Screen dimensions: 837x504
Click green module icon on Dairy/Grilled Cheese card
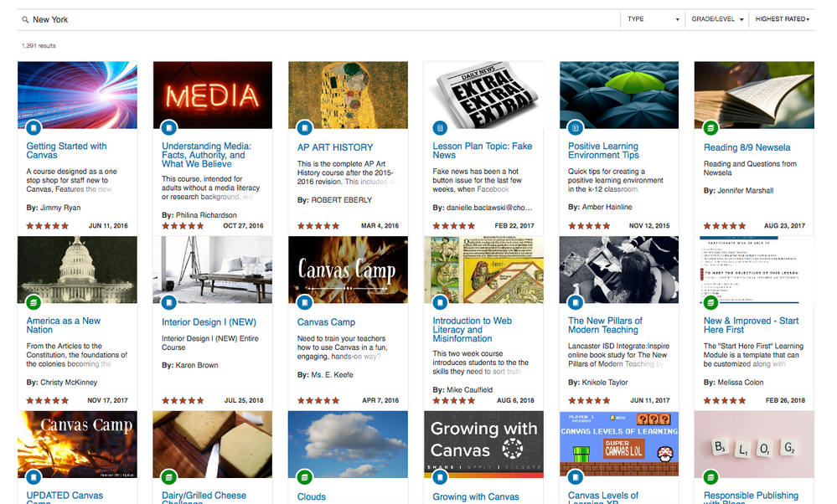[x=168, y=477]
